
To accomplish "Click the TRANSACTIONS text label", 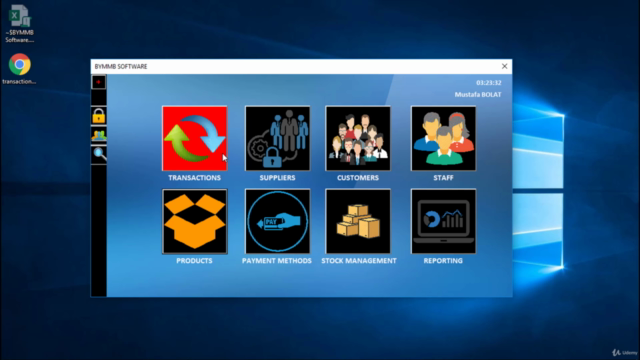I will tap(194, 178).
